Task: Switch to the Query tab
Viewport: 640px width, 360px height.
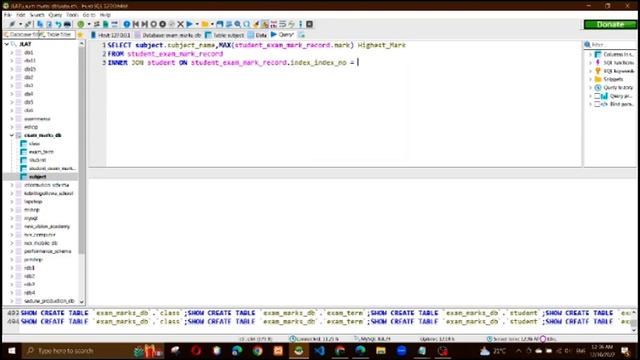Action: 282,35
